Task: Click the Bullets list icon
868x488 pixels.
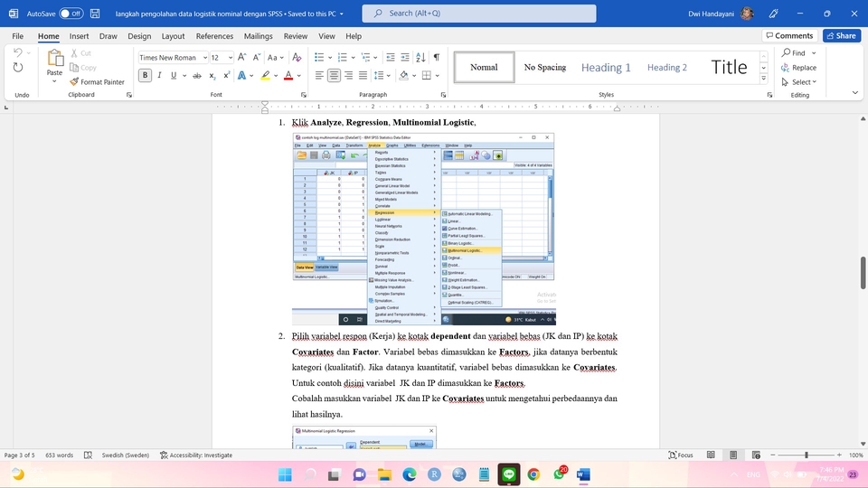Action: coord(319,58)
